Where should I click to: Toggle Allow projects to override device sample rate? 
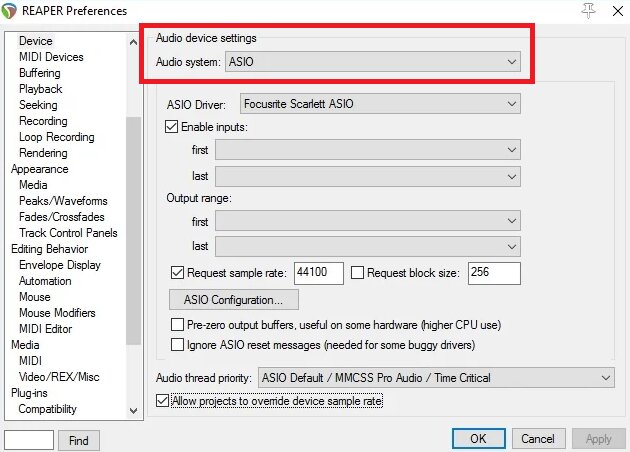(162, 401)
